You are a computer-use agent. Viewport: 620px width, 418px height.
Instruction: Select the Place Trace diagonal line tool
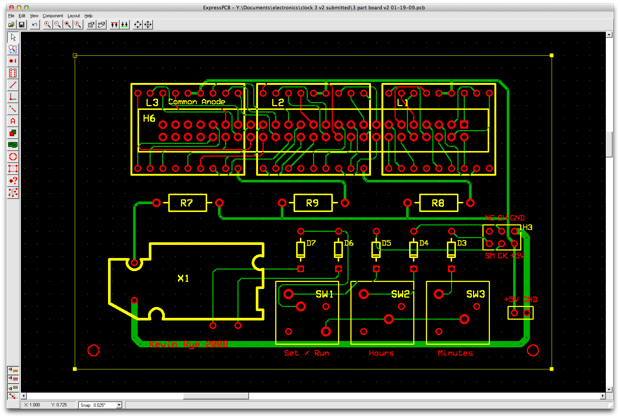tap(13, 85)
